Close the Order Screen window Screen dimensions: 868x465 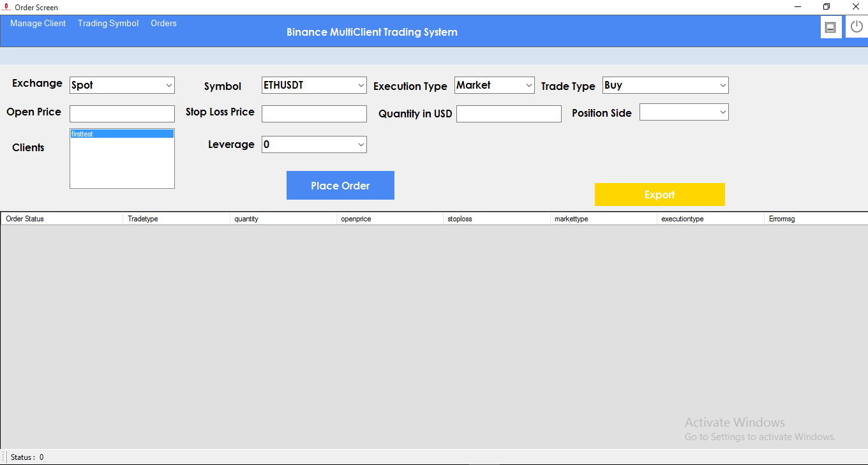point(856,7)
